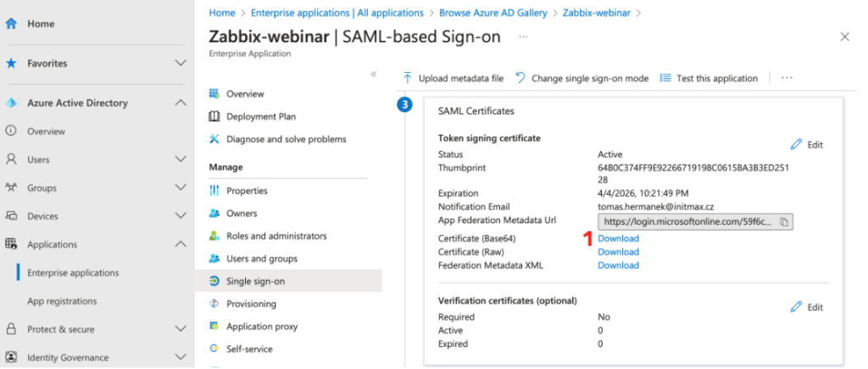
Task: Expand the Users section chevron
Action: pyautogui.click(x=180, y=159)
